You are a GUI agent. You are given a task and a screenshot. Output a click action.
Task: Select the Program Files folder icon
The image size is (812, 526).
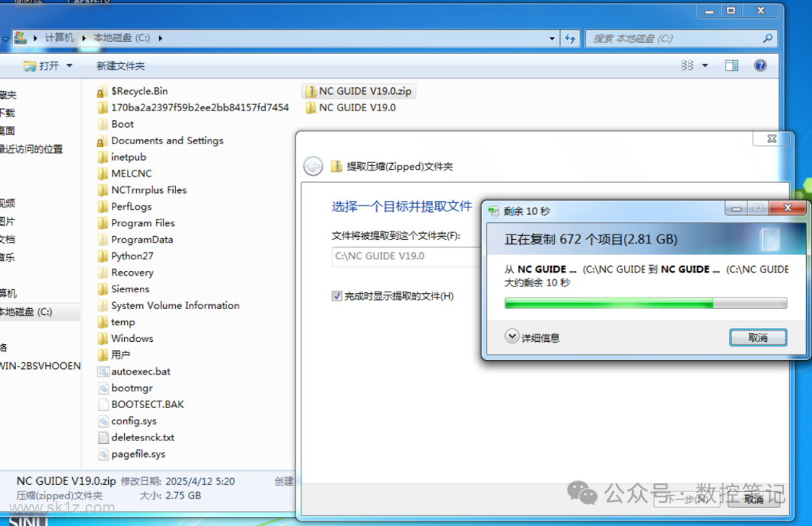pyautogui.click(x=102, y=224)
